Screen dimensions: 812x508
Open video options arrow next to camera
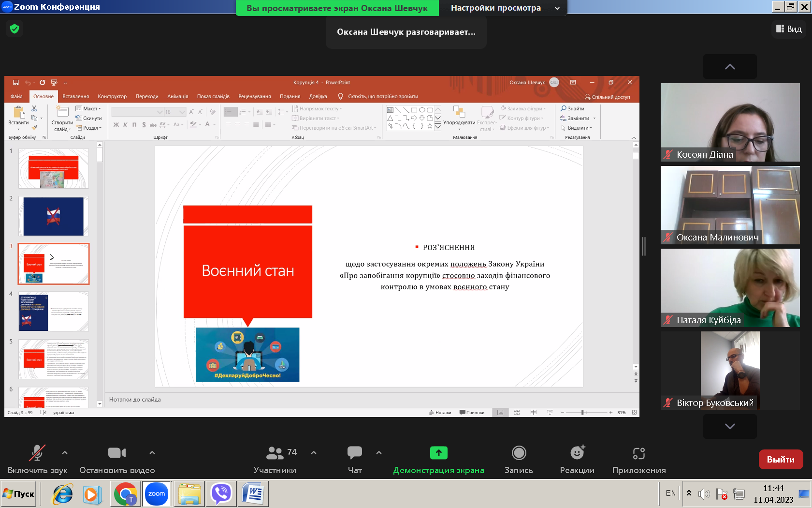tap(152, 453)
